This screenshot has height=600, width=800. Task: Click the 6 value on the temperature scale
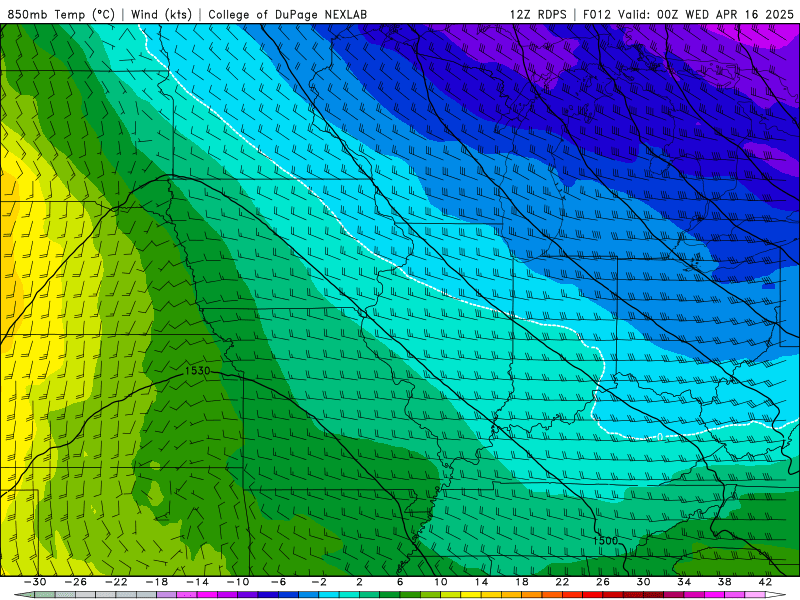coord(400,582)
